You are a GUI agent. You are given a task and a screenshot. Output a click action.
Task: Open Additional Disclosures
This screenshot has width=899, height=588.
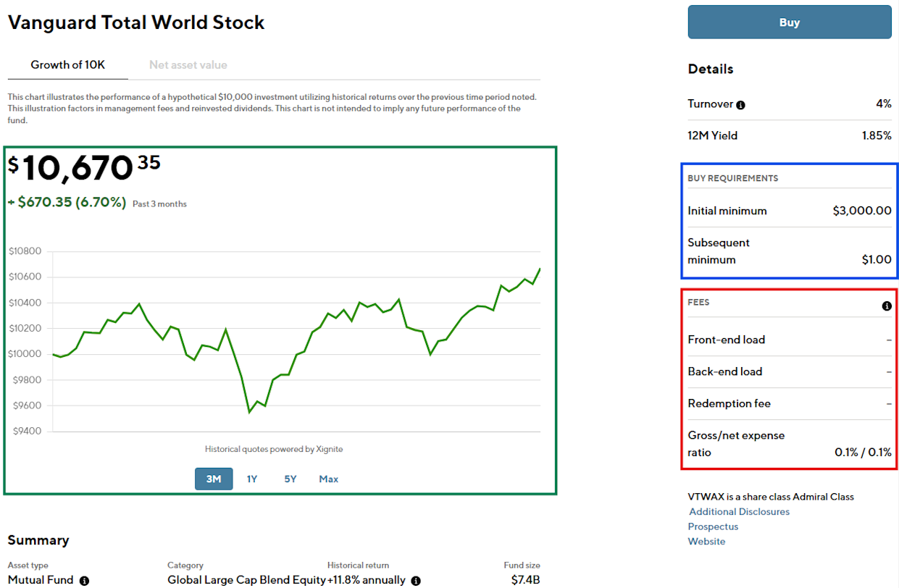(x=739, y=511)
